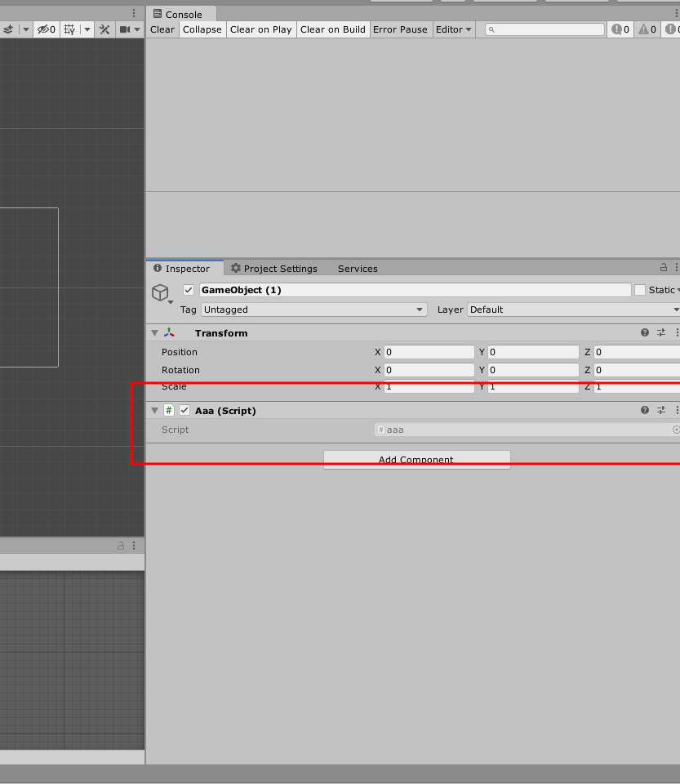This screenshot has width=680, height=784.
Task: Click the Position label
Action: pyautogui.click(x=180, y=352)
